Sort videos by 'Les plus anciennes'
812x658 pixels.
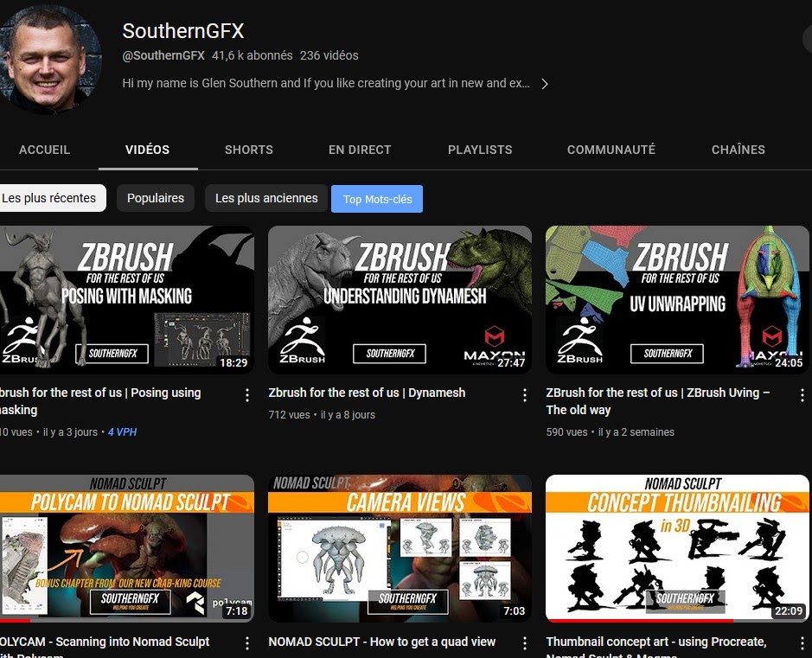266,198
